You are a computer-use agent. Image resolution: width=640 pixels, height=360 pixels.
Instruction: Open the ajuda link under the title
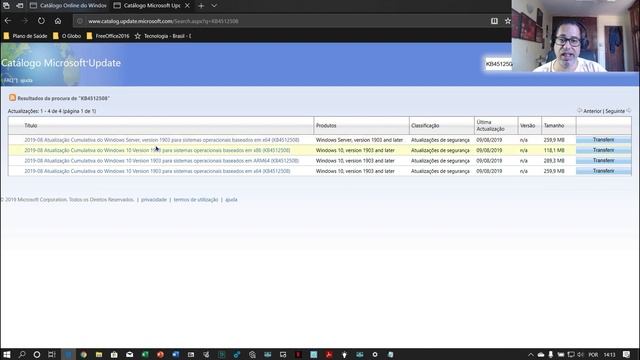pyautogui.click(x=26, y=80)
